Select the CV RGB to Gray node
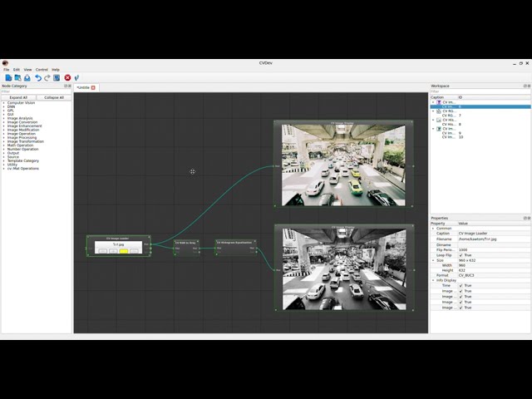 coord(187,248)
